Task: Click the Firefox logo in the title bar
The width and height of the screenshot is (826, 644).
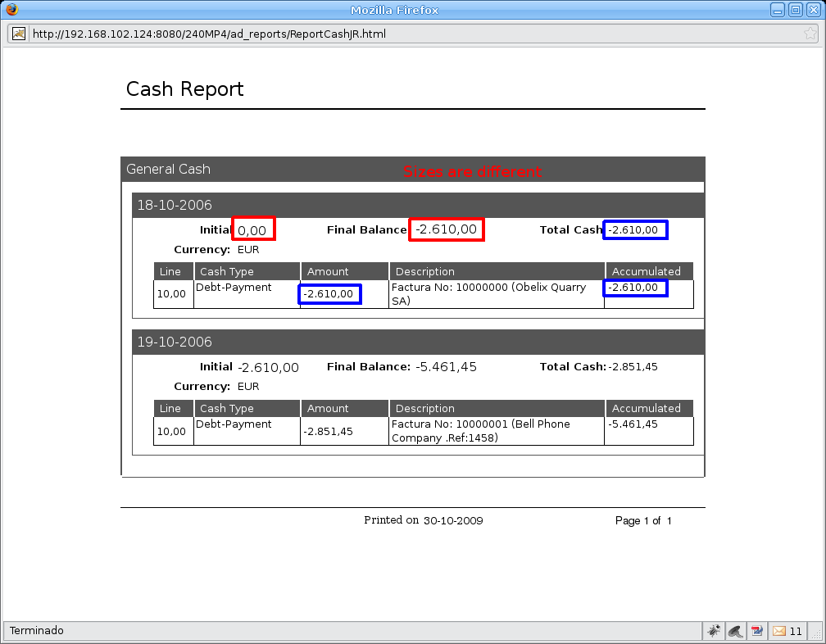Action: pyautogui.click(x=11, y=10)
